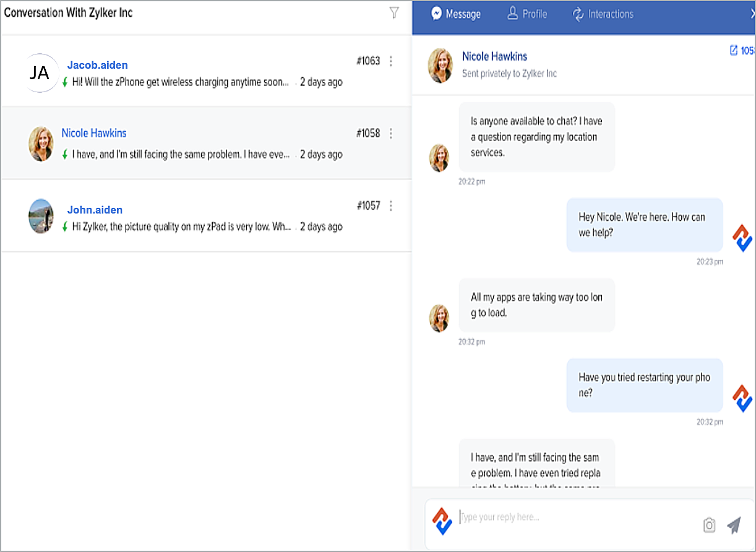
Task: Click the green reply indicator on John.aiden row
Action: (64, 227)
